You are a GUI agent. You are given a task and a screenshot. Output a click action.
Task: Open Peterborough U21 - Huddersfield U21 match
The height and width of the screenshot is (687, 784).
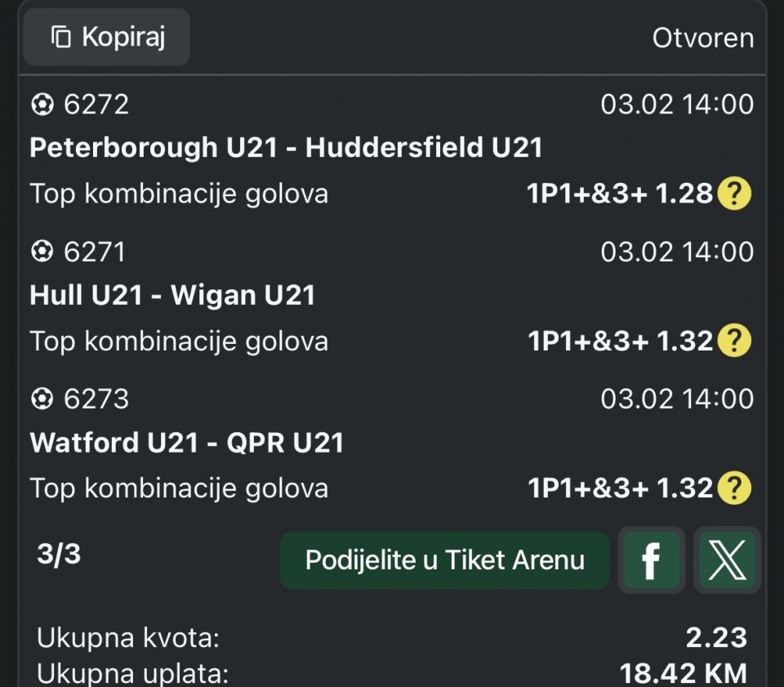click(286, 148)
